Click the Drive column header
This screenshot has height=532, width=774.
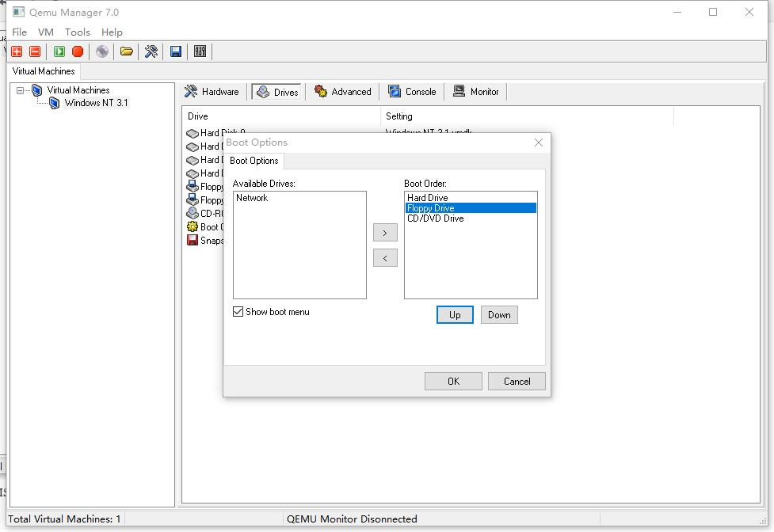pyautogui.click(x=281, y=116)
